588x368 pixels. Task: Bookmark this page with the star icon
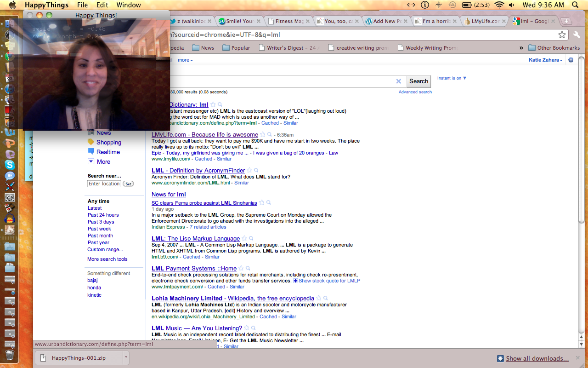pyautogui.click(x=562, y=35)
